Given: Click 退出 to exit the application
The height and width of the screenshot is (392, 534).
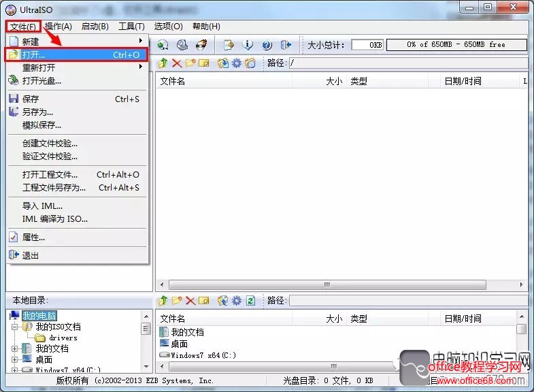Looking at the screenshot, I should coord(31,255).
